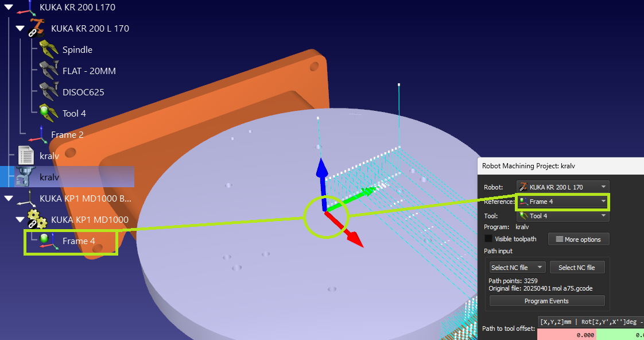644x340 pixels.
Task: Click the DISOC625 tool icon
Action: pos(49,92)
